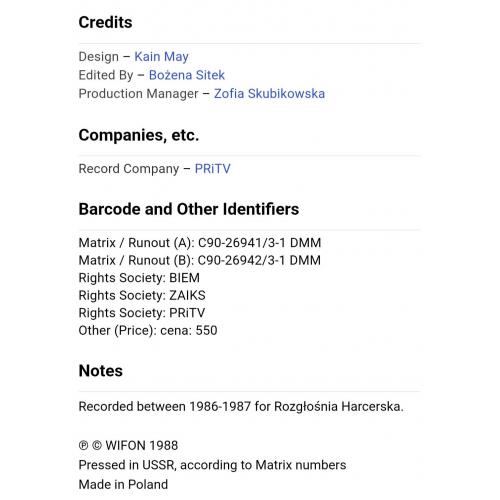Click the Pressed in USSR note

(x=212, y=465)
